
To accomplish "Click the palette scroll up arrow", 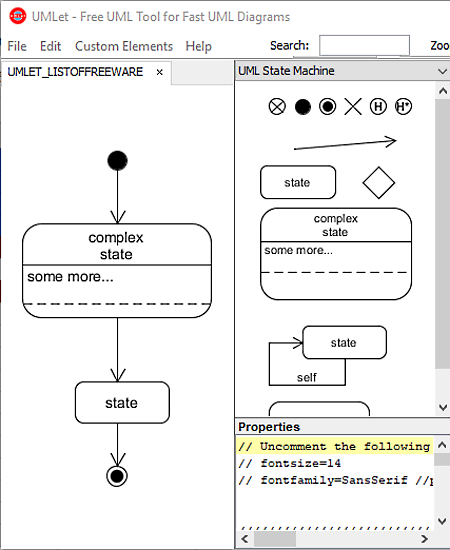I will (443, 91).
